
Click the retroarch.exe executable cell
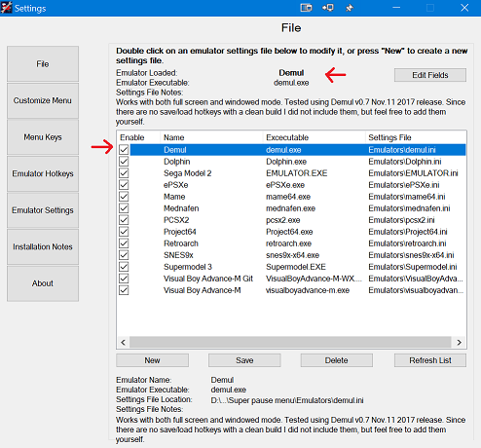[288, 243]
